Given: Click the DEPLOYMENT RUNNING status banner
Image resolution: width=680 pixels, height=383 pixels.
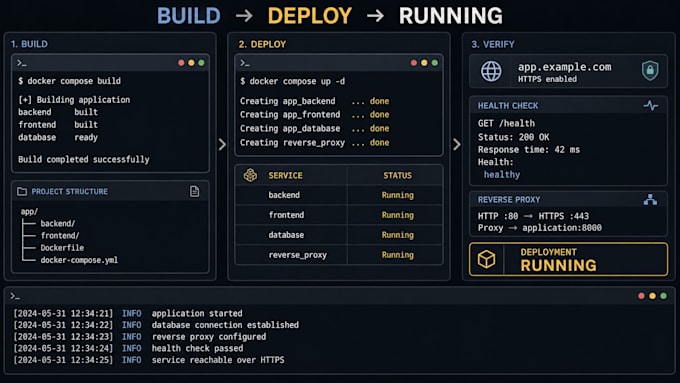Looking at the screenshot, I should (568, 259).
